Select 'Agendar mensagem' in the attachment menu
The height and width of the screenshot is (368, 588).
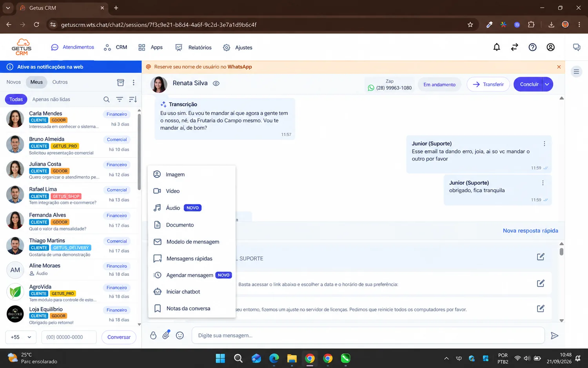(192, 275)
